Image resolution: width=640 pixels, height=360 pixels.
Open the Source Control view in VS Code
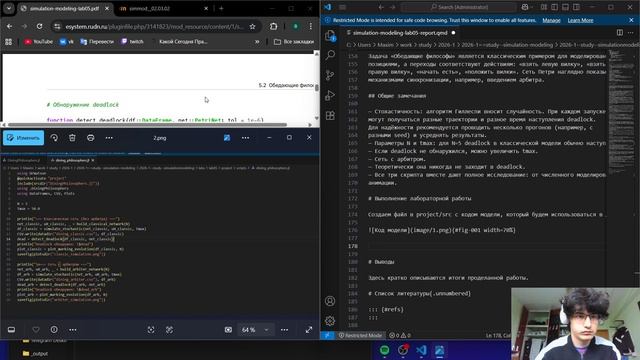330,75
